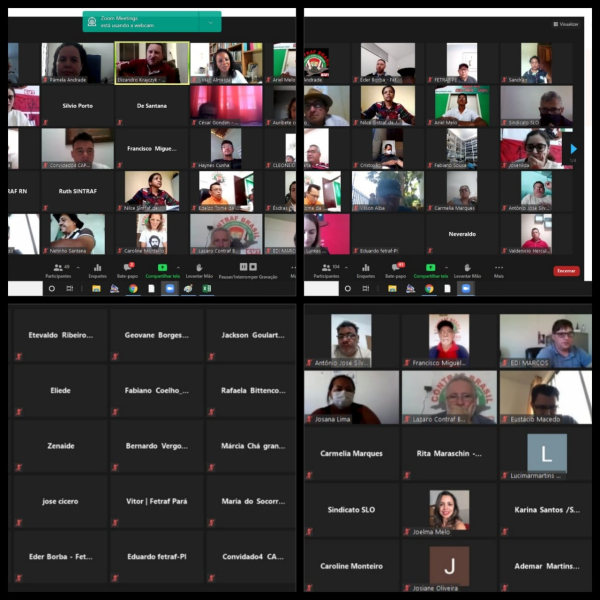Select Joelma Melo's profile photo tile
Image resolution: width=600 pixels, height=600 pixels.
tap(449, 510)
